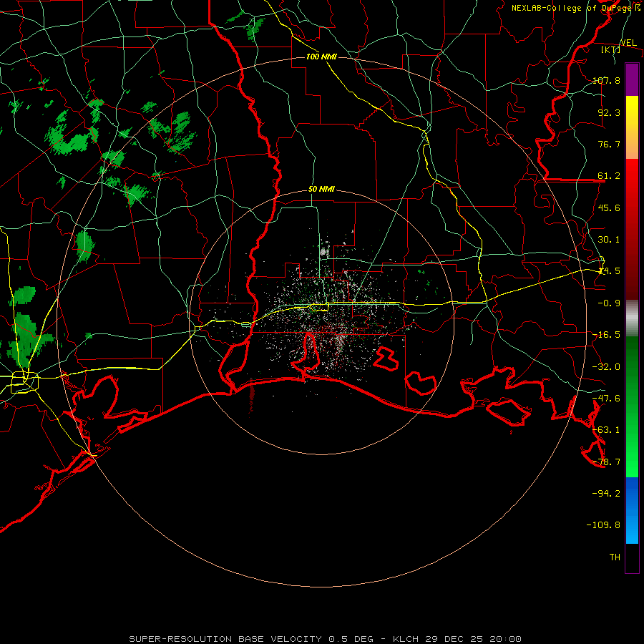Click the 14.5 velocity scale value
Viewport: 644px width, 644px height.
click(x=609, y=270)
